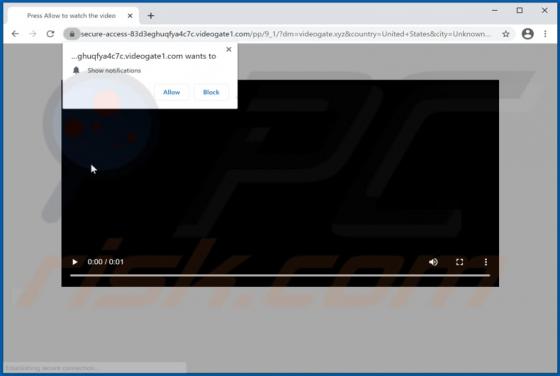
Task: Go back using the browser back arrow
Action: click(x=15, y=34)
